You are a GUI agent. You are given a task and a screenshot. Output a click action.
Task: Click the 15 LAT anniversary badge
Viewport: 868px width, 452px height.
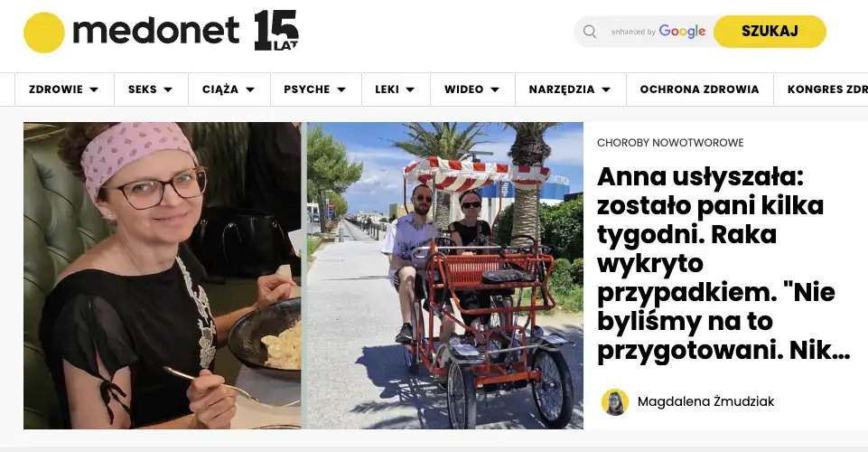[x=276, y=31]
